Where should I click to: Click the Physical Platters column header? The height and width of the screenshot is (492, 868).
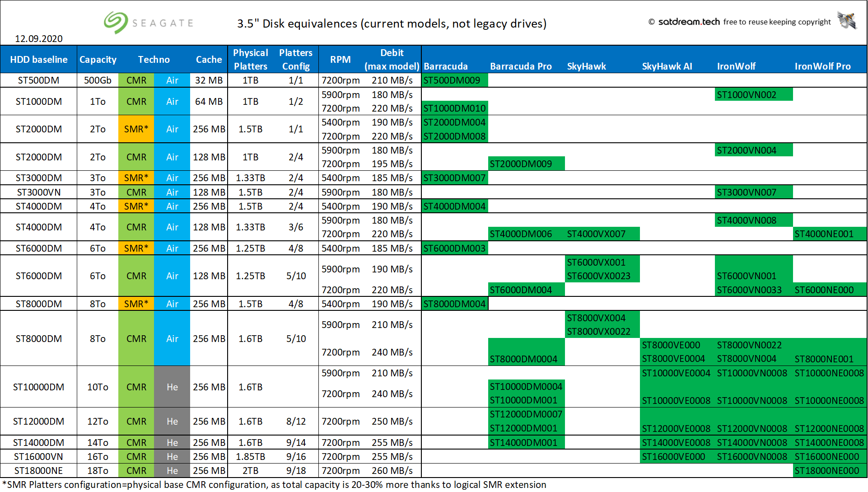251,60
